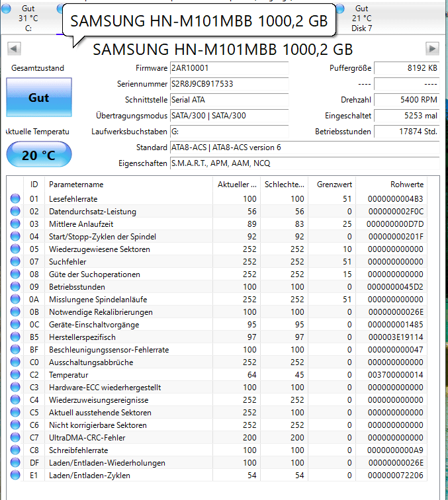Click the Übertragungsmodus SATA/300 field
Screen dimensions: 448x500
(229, 116)
